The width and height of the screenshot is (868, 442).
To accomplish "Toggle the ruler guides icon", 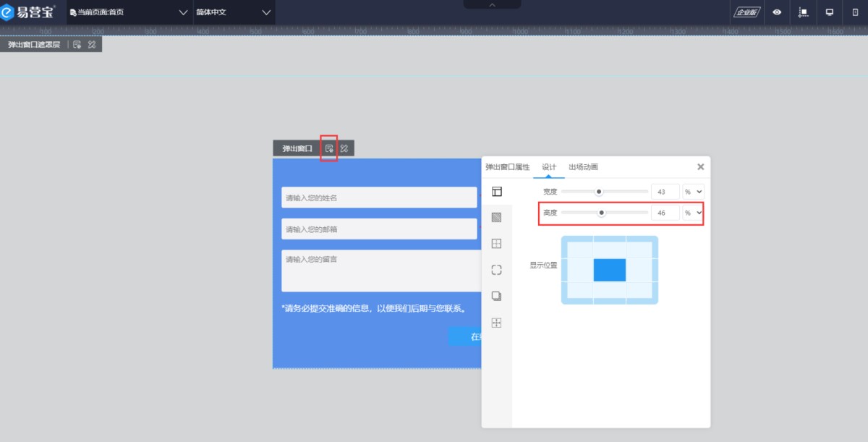I will click(x=803, y=12).
